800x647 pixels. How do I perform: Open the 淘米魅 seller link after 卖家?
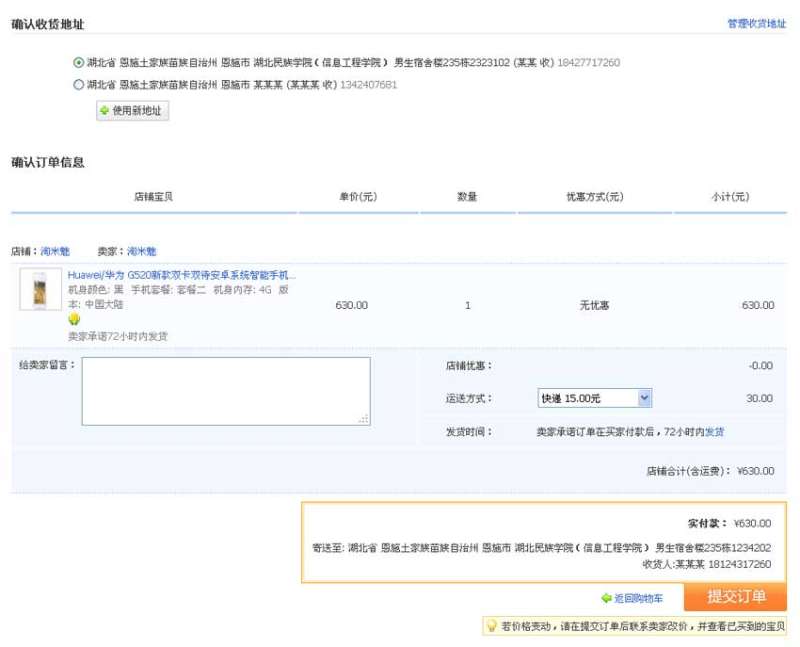point(142,251)
